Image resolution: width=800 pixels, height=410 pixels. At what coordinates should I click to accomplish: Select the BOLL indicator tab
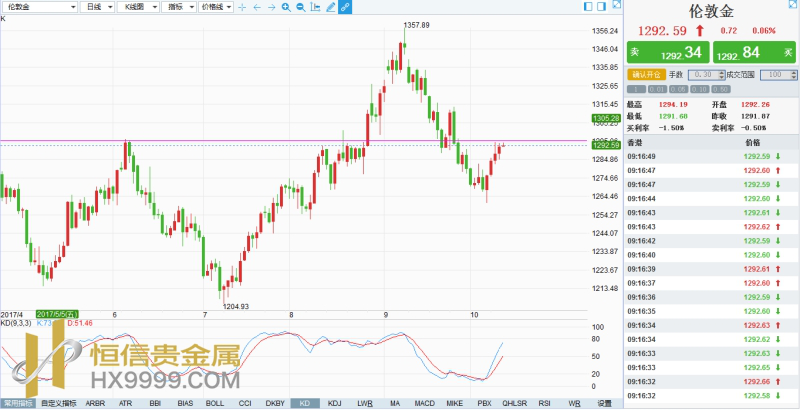[214, 403]
